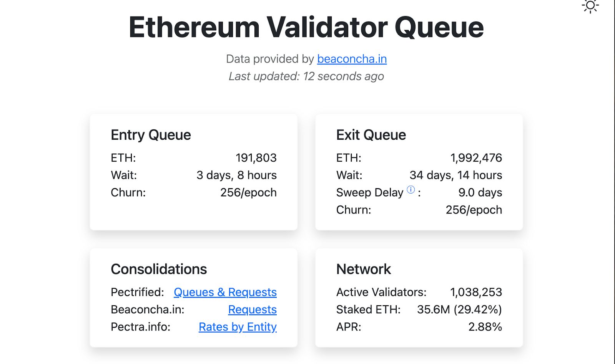
Task: Click the Consolidations card heading
Action: [x=159, y=269]
